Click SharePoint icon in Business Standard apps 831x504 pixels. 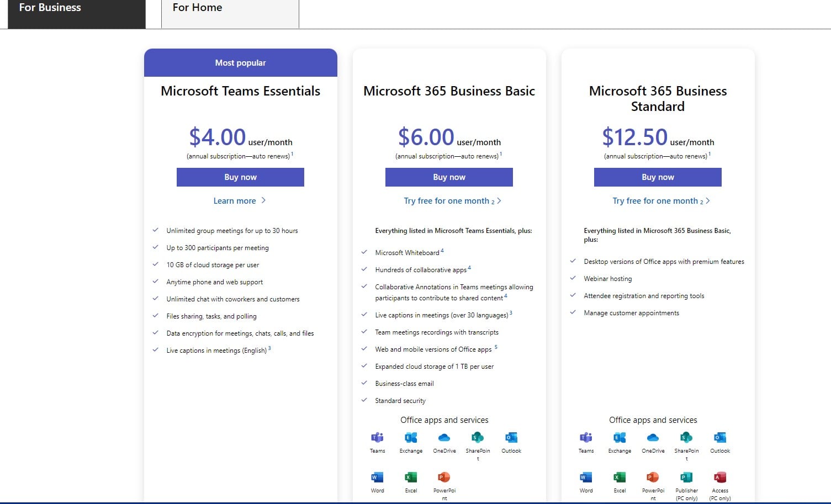click(686, 438)
